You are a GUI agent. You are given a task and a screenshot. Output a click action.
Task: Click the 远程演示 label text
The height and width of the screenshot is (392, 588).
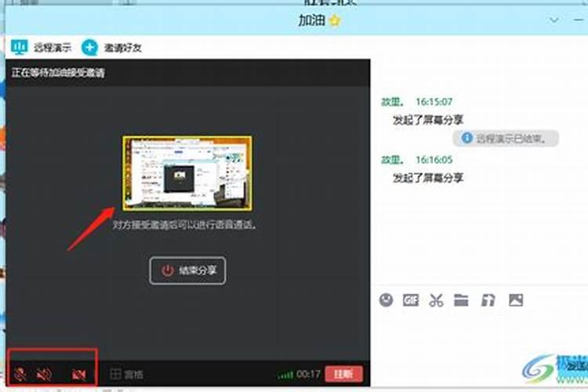[53, 48]
